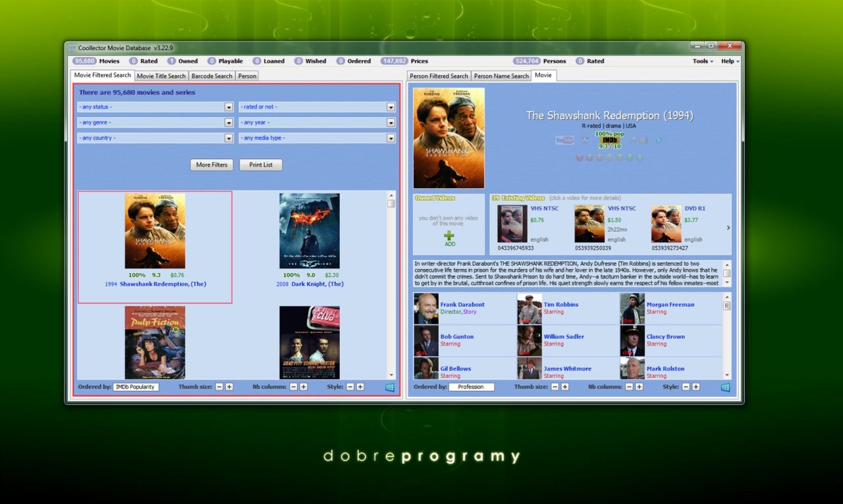Viewport: 843px width, 504px height.
Task: Click Style minus in movie list panel
Action: (350, 387)
